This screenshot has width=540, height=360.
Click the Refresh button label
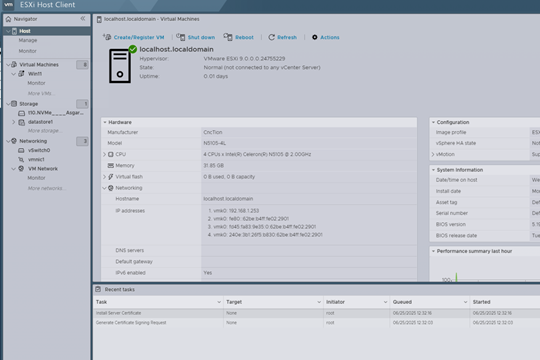(x=287, y=37)
